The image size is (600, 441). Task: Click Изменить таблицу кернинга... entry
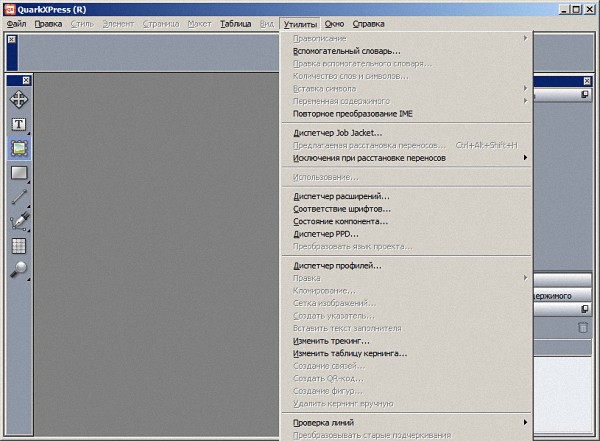pos(350,353)
